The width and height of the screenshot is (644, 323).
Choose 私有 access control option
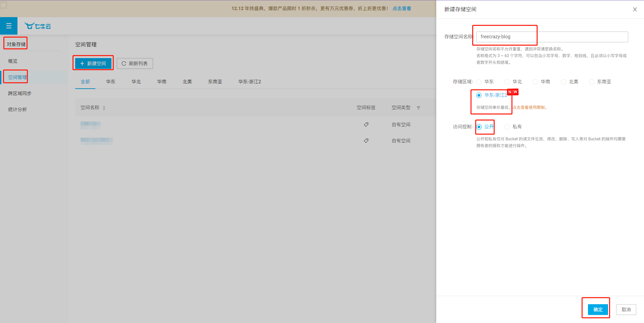(507, 127)
